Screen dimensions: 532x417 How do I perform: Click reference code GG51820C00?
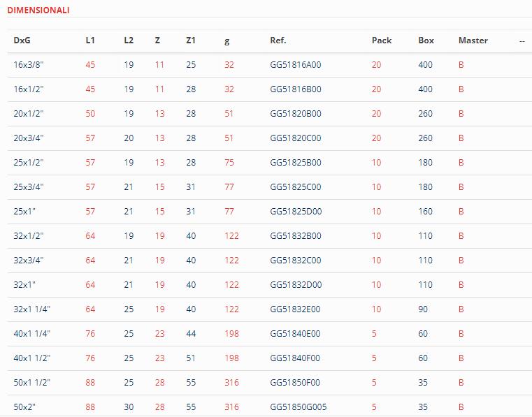coord(296,138)
